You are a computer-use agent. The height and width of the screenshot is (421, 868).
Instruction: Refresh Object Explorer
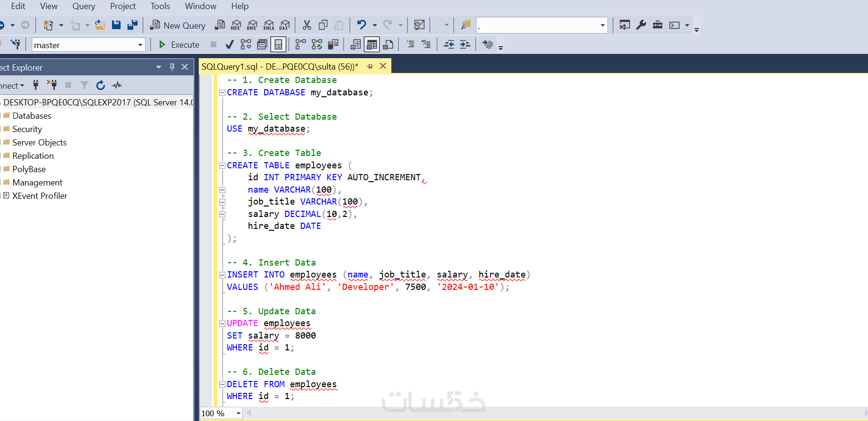pyautogui.click(x=100, y=85)
